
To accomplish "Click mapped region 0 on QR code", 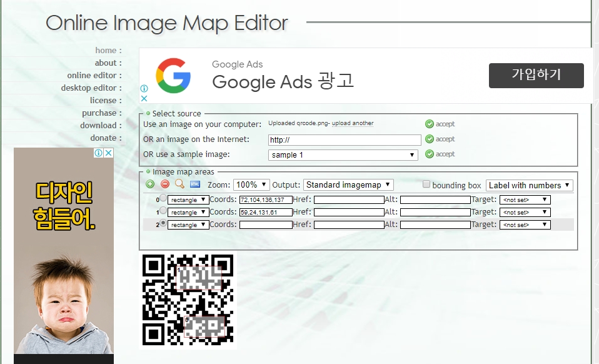I will tap(204, 326).
